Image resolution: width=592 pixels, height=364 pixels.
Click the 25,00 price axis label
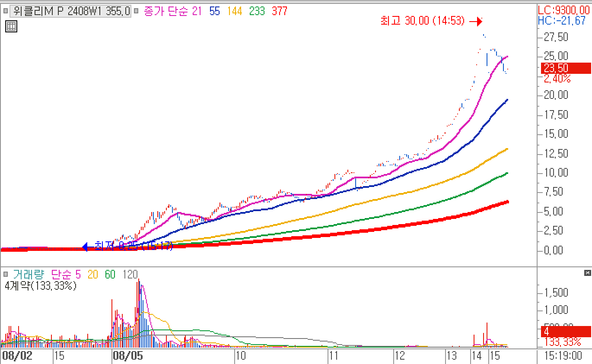pos(556,56)
